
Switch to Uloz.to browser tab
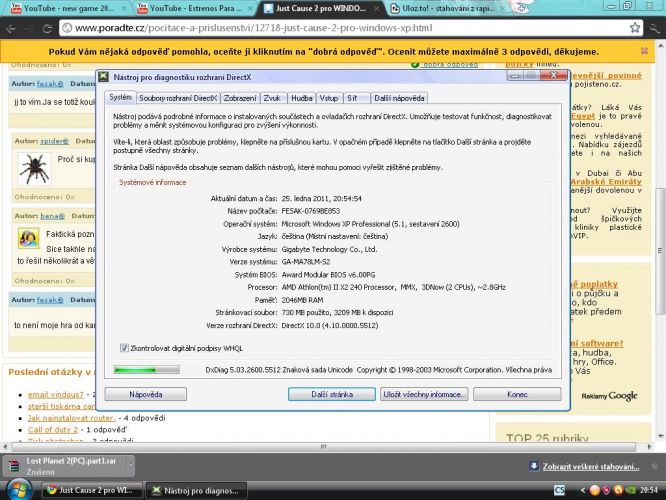point(447,8)
